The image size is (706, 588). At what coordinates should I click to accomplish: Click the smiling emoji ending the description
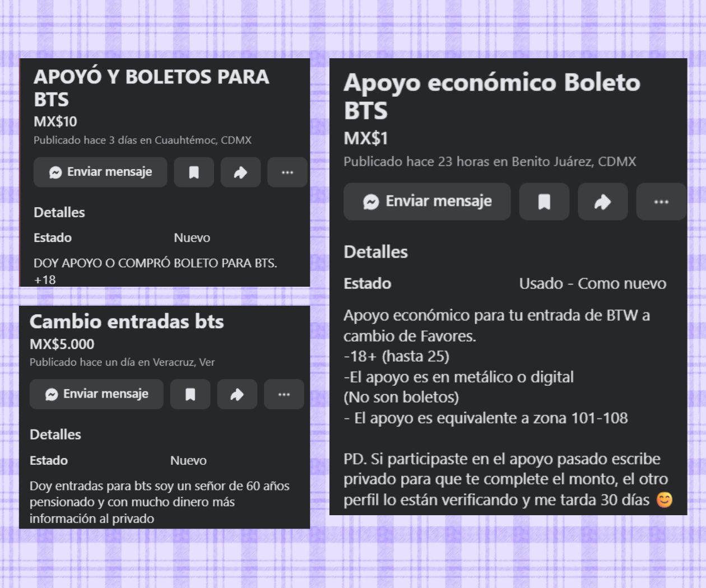(x=664, y=500)
